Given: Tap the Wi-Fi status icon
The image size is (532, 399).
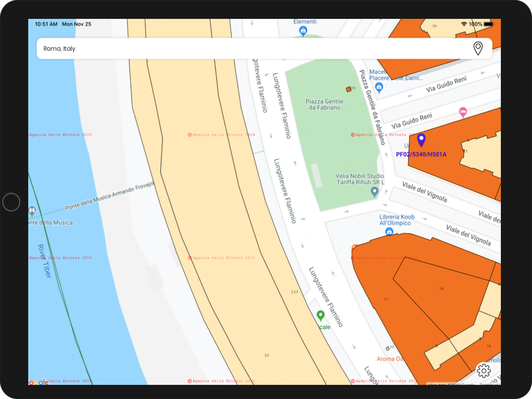Looking at the screenshot, I should point(464,24).
